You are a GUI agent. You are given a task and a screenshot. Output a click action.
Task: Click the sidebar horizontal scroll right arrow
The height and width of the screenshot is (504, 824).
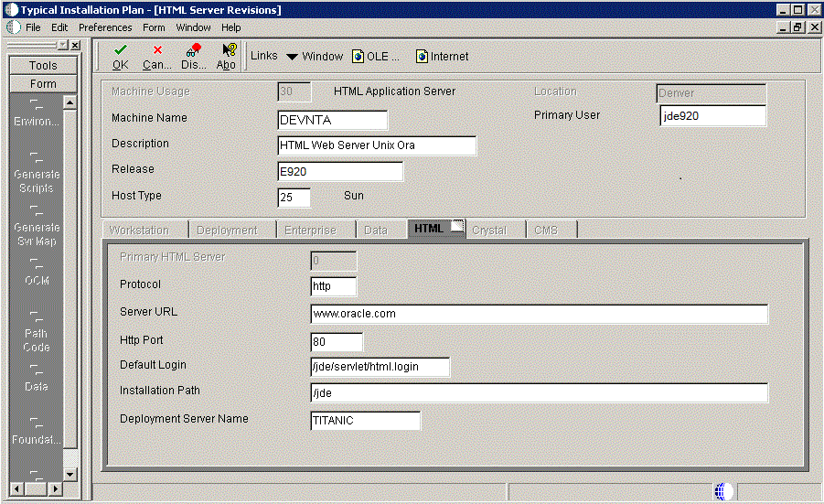click(x=55, y=489)
